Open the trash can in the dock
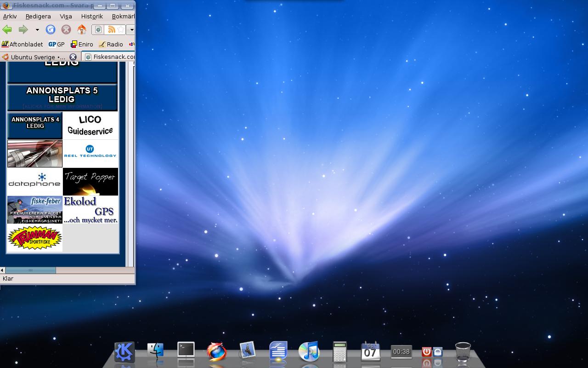The image size is (588, 368). coord(463,352)
